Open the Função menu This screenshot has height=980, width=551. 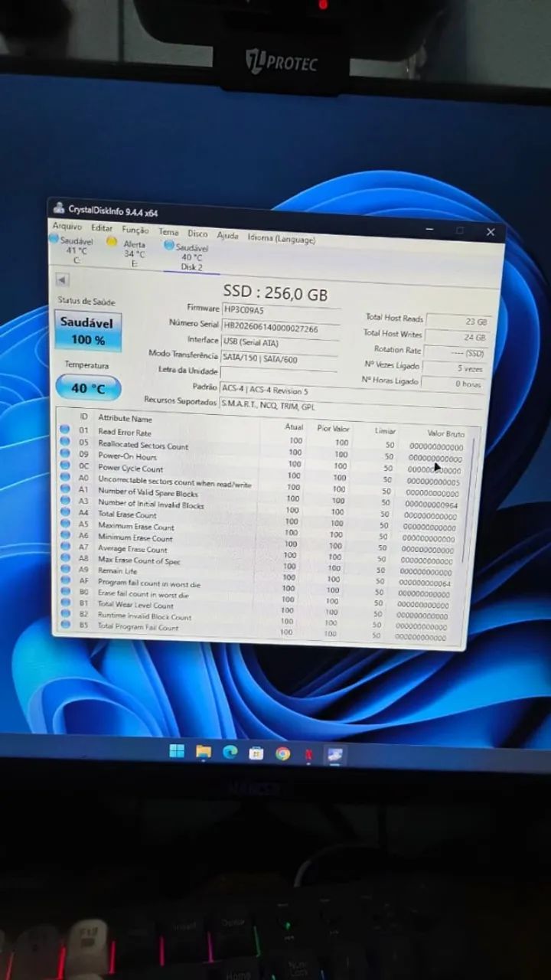pyautogui.click(x=135, y=230)
